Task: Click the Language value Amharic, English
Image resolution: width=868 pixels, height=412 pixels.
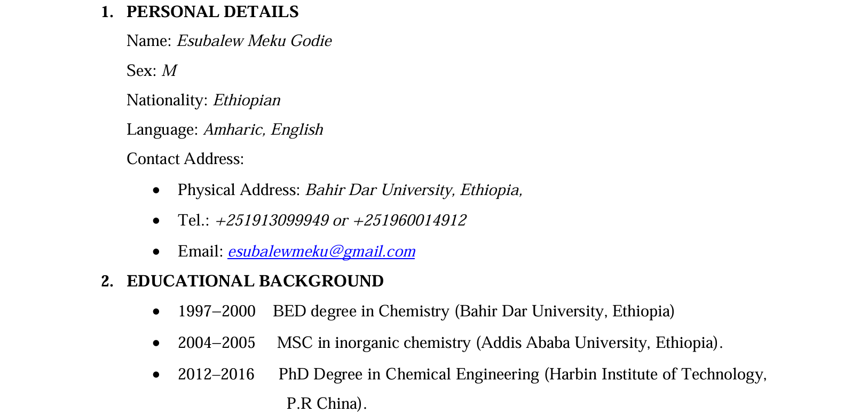Action: (x=263, y=129)
